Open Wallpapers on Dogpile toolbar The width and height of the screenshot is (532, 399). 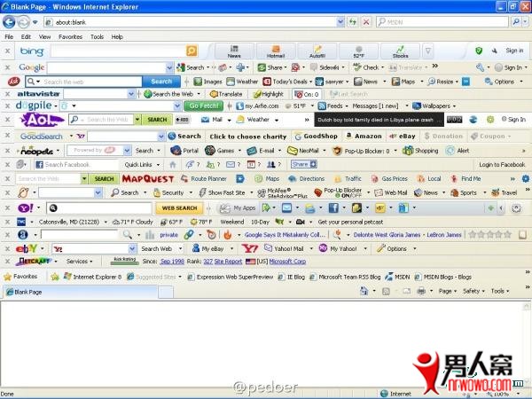click(x=434, y=106)
